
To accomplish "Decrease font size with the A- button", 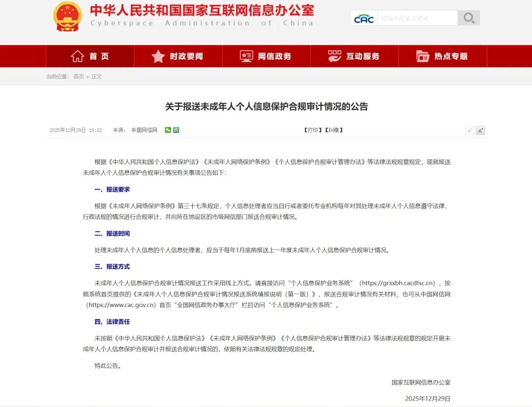I will tap(469, 130).
